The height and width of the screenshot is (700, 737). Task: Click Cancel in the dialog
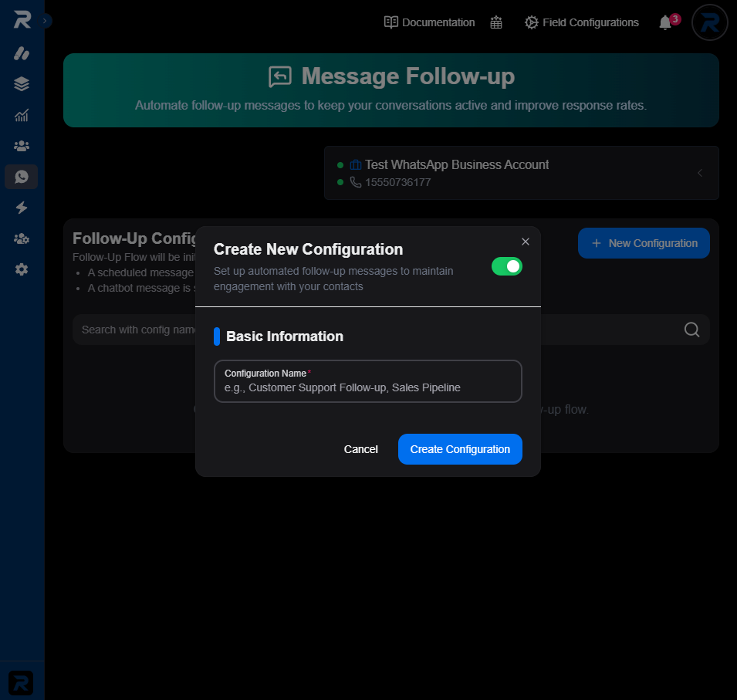361,449
